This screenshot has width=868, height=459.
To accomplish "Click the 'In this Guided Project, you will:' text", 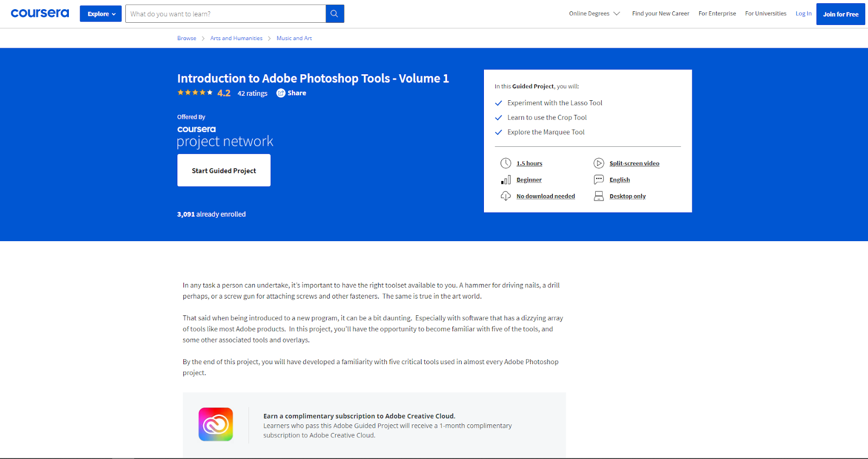I will point(537,86).
